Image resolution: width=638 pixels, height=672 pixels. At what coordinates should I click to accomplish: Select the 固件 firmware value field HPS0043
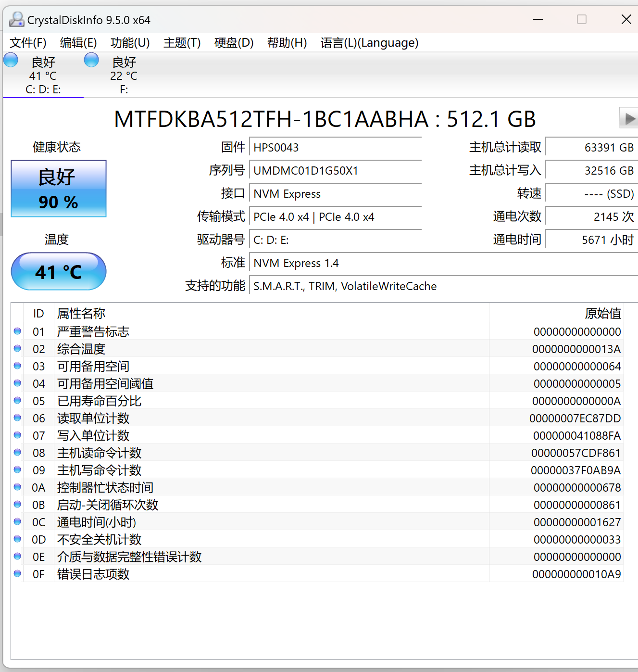[x=336, y=147]
